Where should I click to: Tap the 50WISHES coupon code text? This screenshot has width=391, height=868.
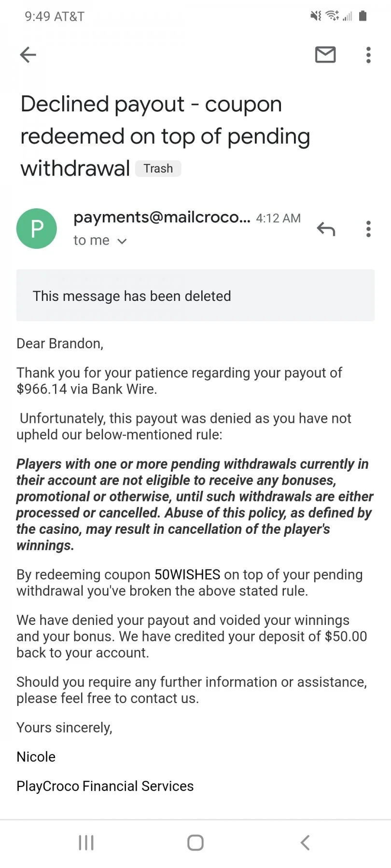[187, 574]
